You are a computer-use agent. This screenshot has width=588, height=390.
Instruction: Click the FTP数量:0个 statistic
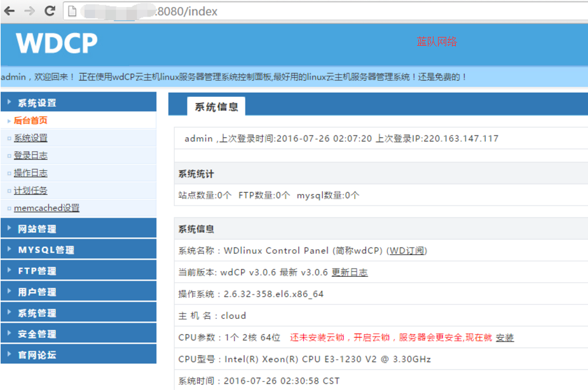(x=264, y=195)
